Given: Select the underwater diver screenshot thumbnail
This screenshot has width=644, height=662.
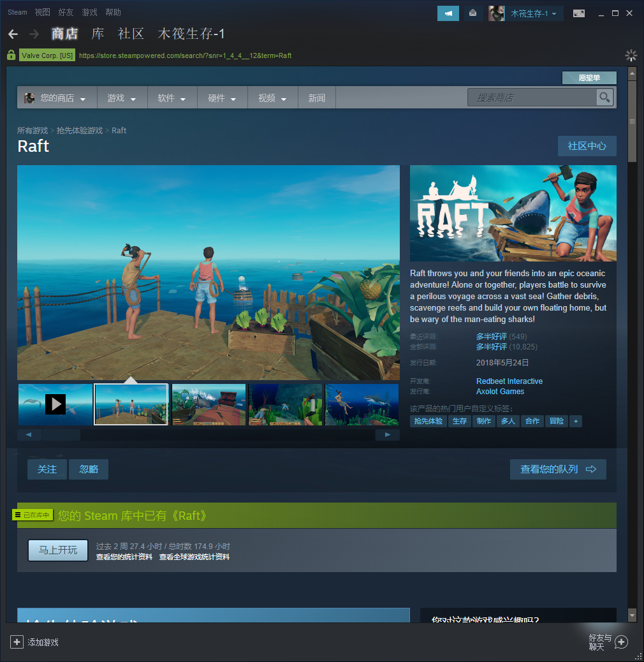Looking at the screenshot, I should (x=285, y=404).
